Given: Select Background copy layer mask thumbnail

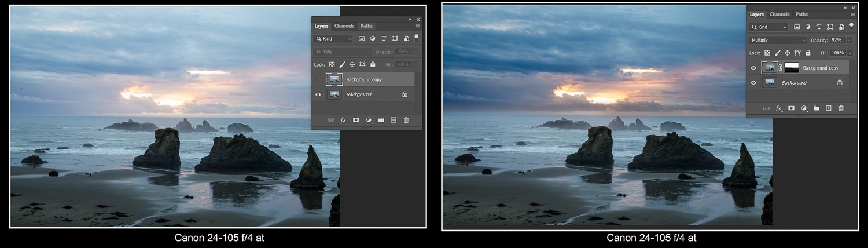Looking at the screenshot, I should (x=791, y=68).
